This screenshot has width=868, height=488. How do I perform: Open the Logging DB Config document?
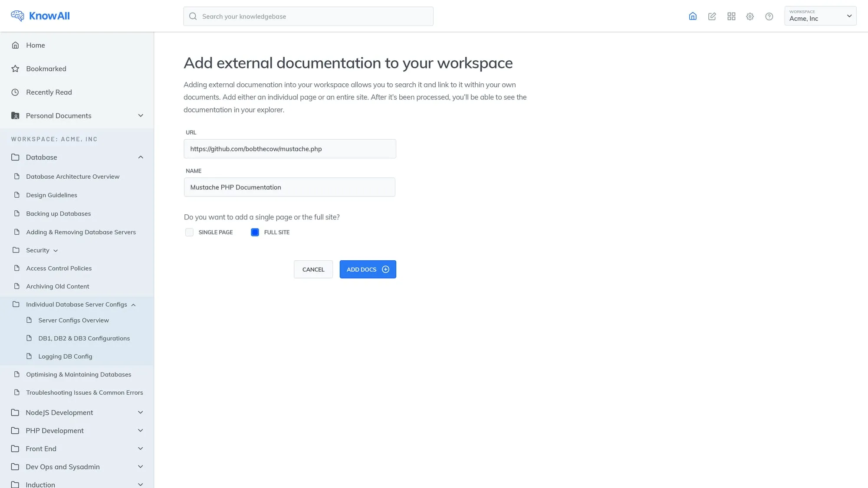(65, 357)
